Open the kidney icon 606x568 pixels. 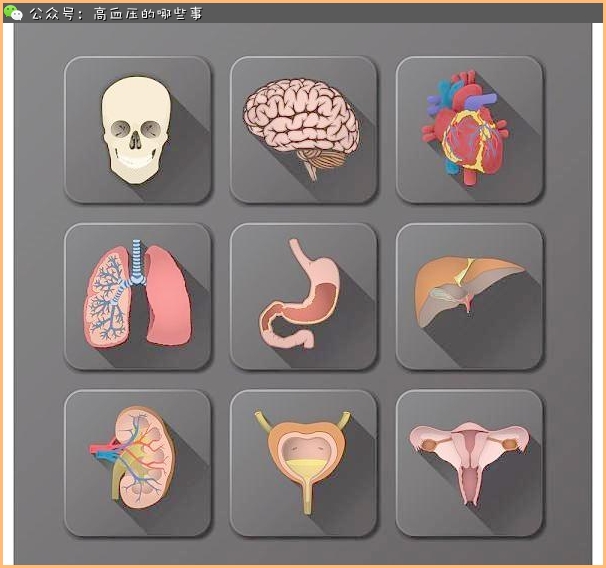pyautogui.click(x=137, y=462)
